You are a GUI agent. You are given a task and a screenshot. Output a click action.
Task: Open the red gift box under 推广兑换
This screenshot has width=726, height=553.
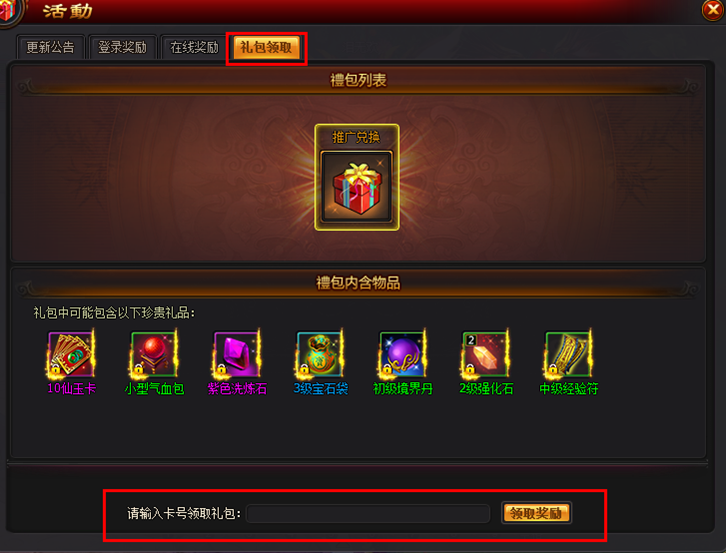(357, 188)
